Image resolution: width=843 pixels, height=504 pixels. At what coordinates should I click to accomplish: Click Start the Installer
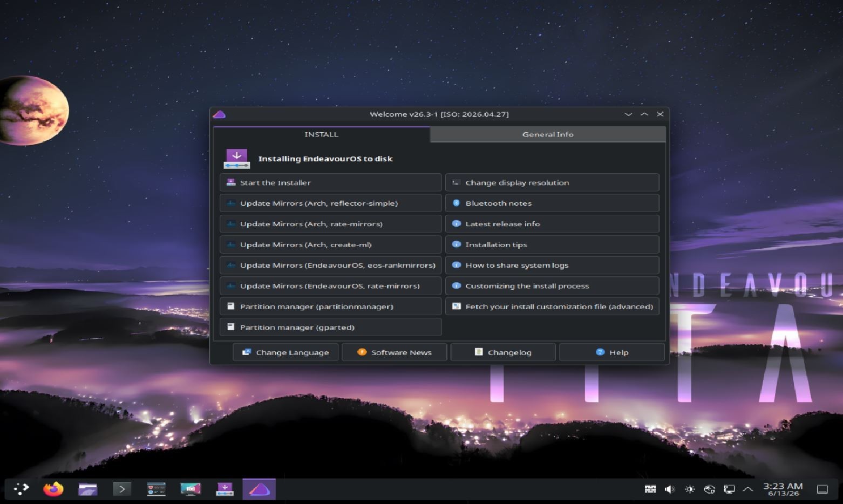pos(331,182)
